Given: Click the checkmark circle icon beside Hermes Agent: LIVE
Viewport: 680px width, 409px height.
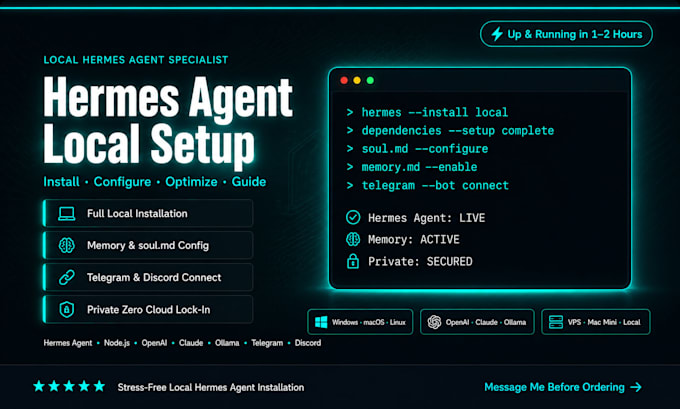Looking at the screenshot, I should (x=353, y=217).
